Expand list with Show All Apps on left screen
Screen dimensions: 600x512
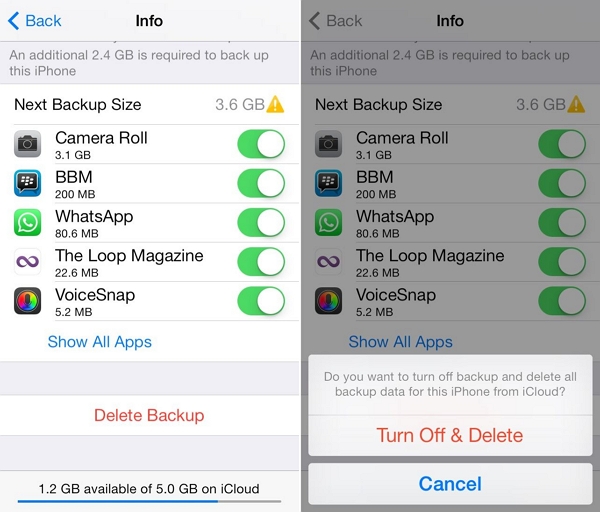(99, 342)
